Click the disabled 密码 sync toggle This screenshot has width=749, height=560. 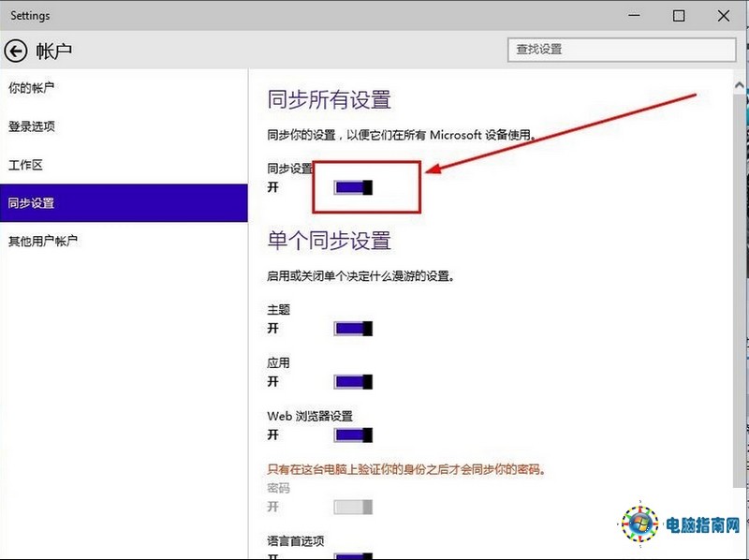point(353,507)
